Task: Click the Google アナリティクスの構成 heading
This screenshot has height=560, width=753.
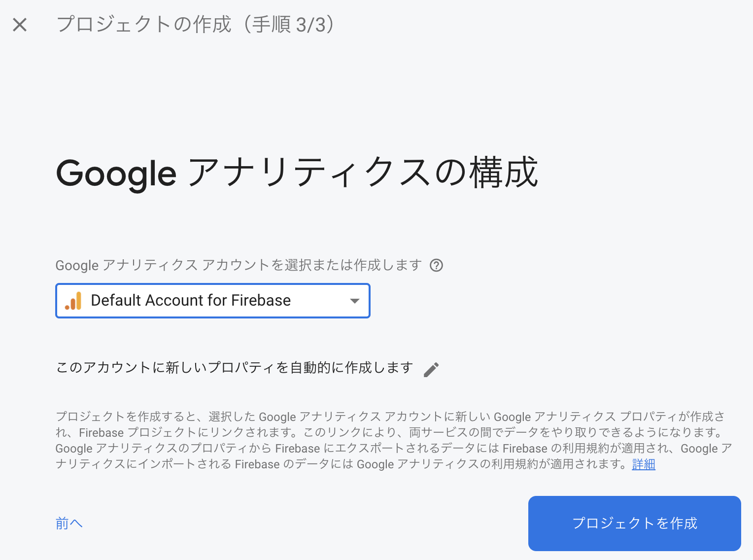Action: tap(297, 173)
